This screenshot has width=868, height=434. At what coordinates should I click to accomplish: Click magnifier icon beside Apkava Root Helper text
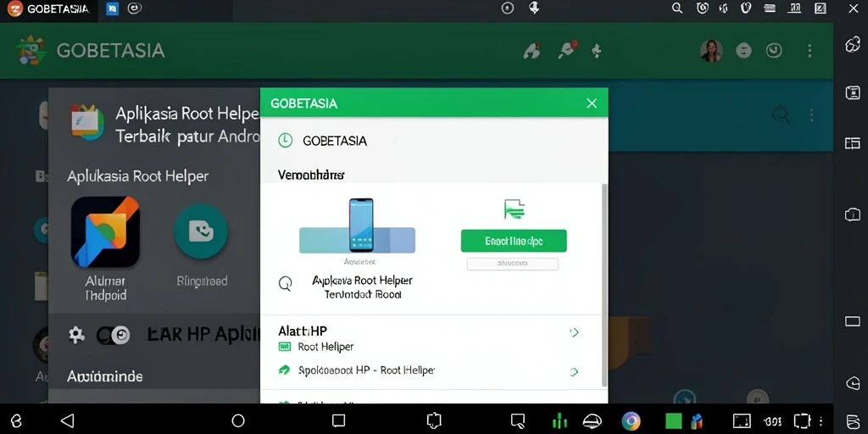285,285
